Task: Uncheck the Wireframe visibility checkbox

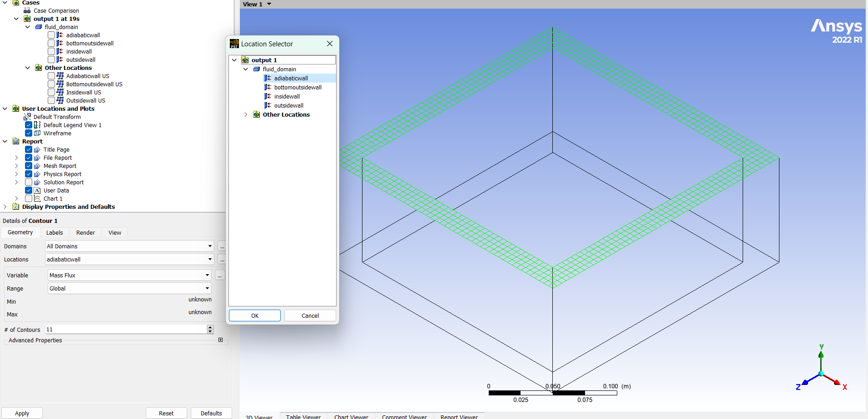Action: (29, 133)
